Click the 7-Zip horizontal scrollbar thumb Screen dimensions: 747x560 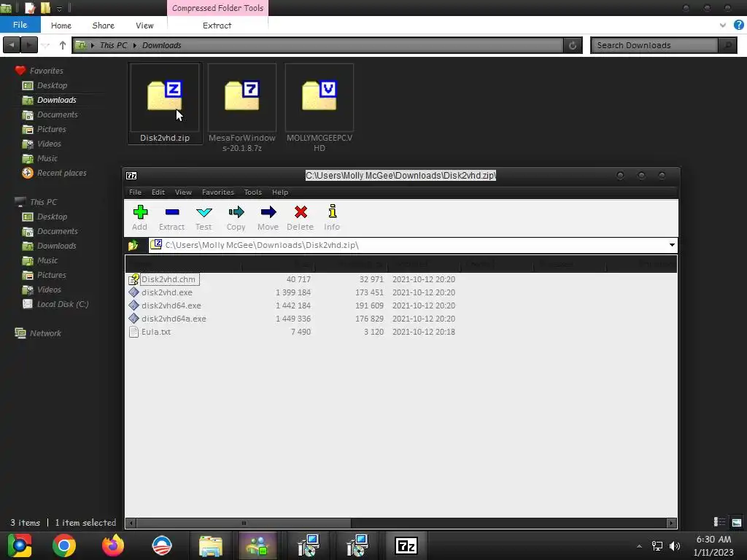[244, 524]
